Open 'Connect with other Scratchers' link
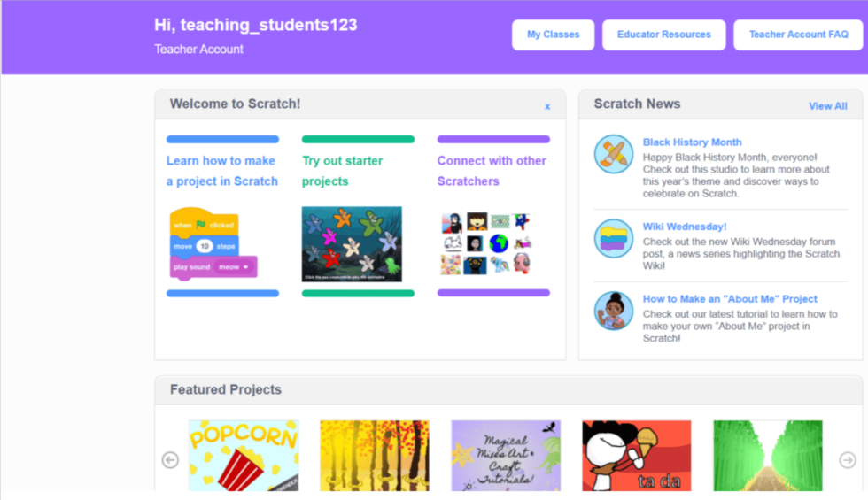The image size is (868, 500). pyautogui.click(x=492, y=171)
